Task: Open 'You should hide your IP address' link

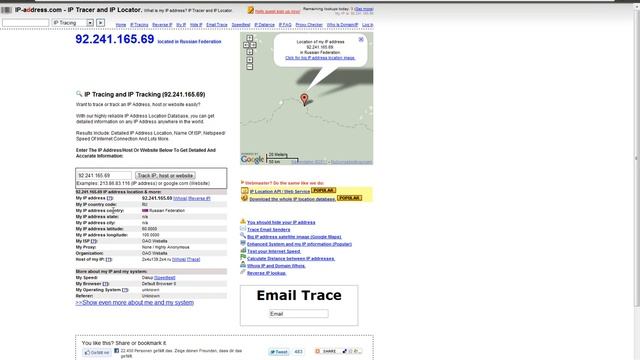Action: coord(281,222)
